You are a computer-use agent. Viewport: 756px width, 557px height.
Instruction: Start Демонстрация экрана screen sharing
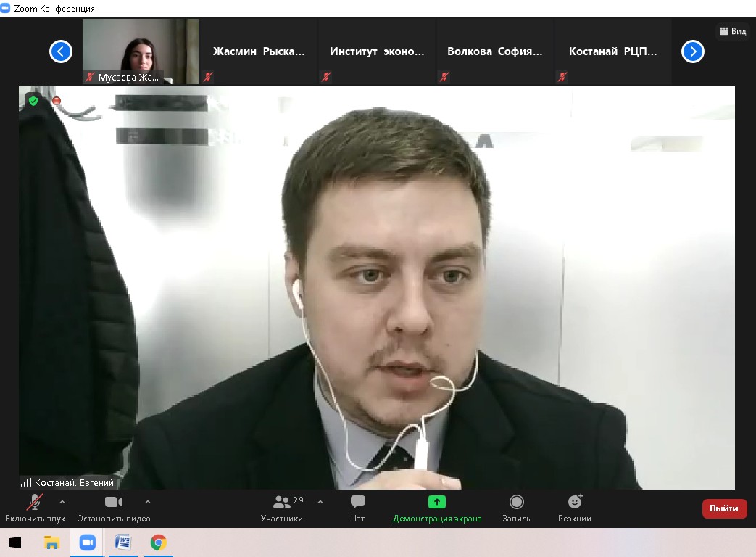tap(437, 508)
